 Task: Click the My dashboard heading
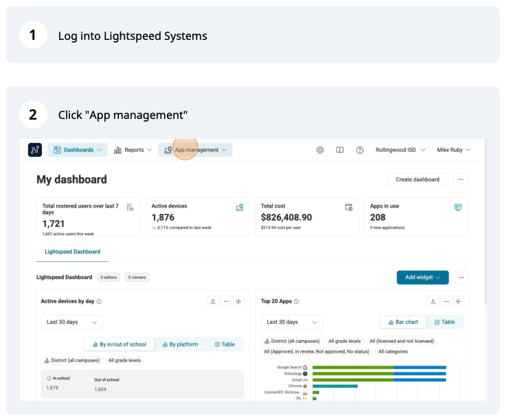click(71, 179)
